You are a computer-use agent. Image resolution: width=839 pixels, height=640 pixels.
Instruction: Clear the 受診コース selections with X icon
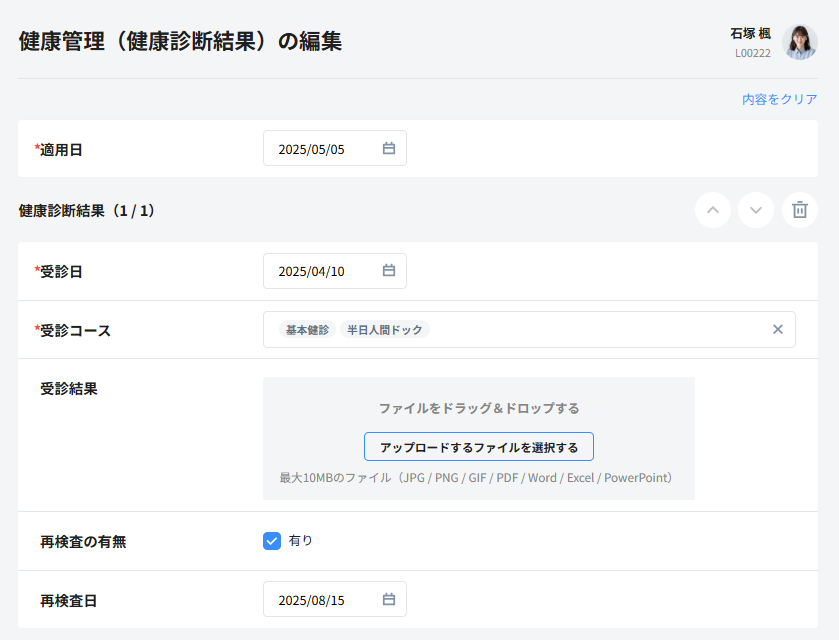(777, 330)
